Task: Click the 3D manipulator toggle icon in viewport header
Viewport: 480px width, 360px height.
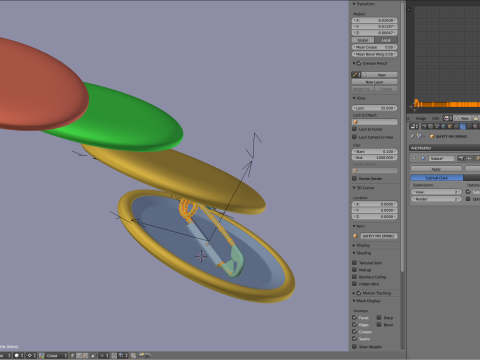Action: click(41, 355)
